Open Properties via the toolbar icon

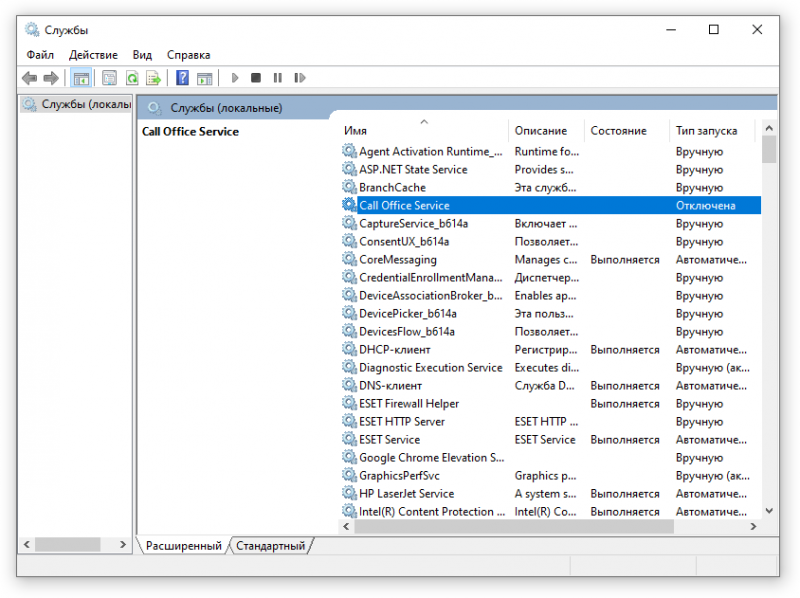click(109, 78)
